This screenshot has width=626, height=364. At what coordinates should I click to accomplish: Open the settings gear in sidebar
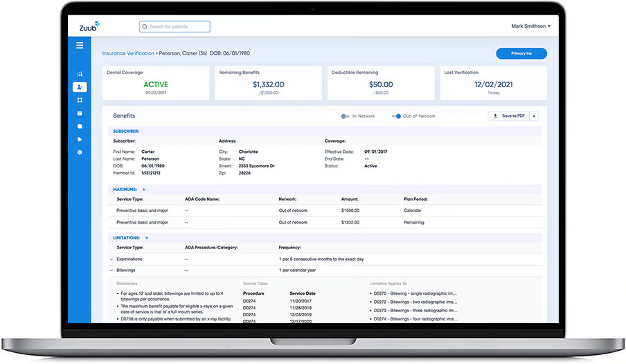[80, 152]
